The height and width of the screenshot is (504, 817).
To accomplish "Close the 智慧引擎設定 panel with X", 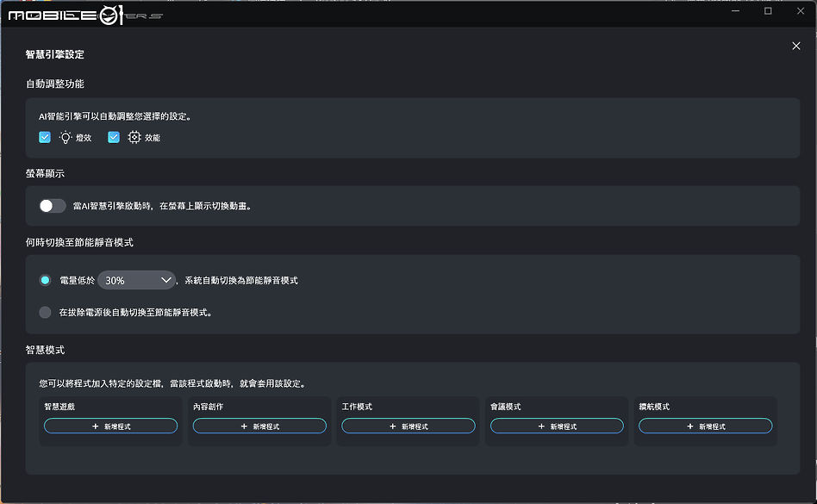I will (795, 46).
